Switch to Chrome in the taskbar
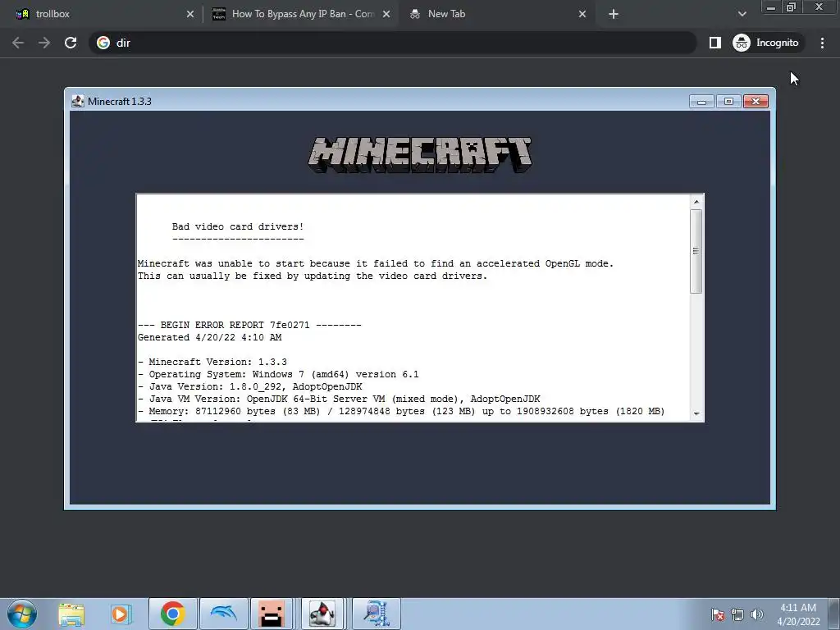This screenshot has height=630, width=840. coord(172,614)
